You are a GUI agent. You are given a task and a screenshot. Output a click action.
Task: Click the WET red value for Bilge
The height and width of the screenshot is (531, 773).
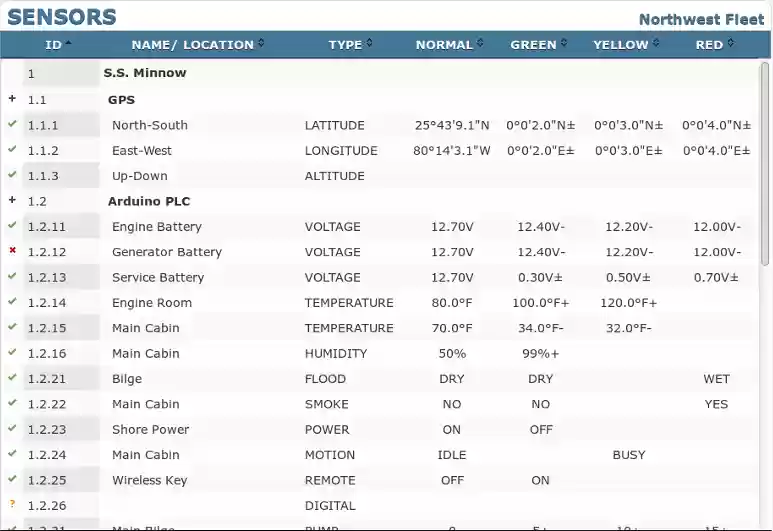coord(716,379)
